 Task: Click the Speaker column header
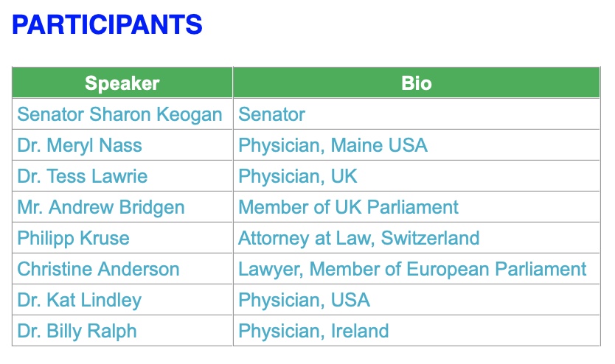(x=122, y=83)
